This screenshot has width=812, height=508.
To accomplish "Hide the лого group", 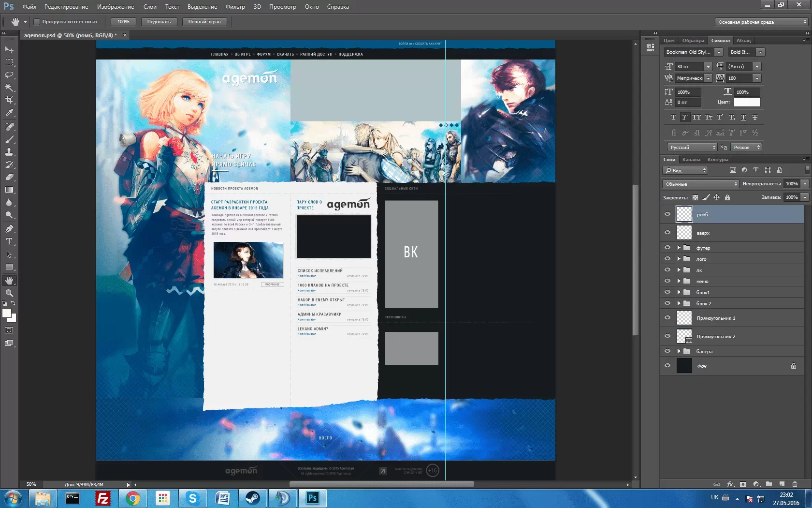I will (x=667, y=259).
